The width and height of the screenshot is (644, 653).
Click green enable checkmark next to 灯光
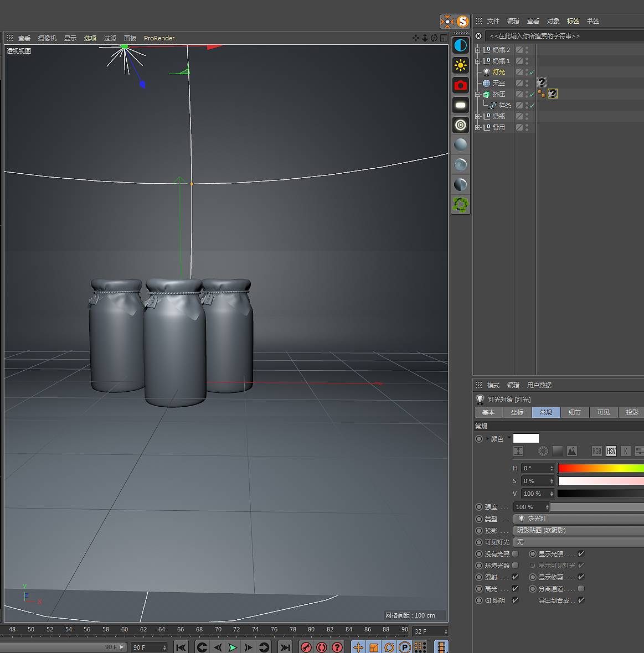click(532, 72)
